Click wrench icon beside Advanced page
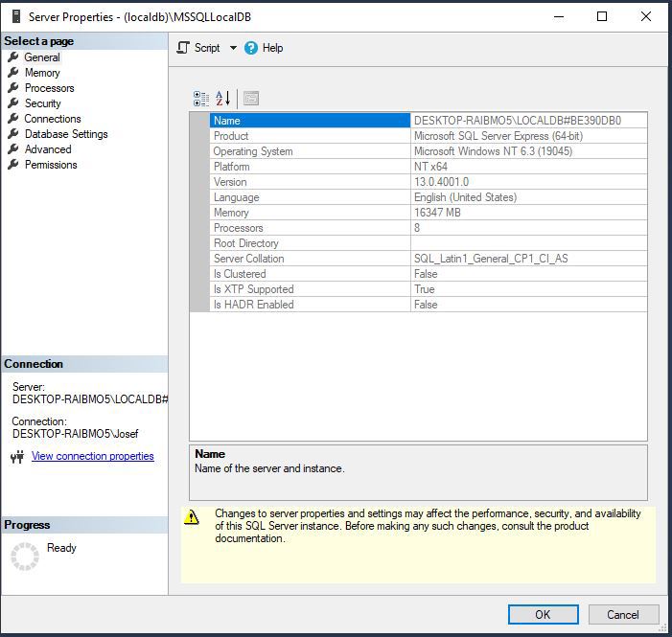 pyautogui.click(x=13, y=149)
